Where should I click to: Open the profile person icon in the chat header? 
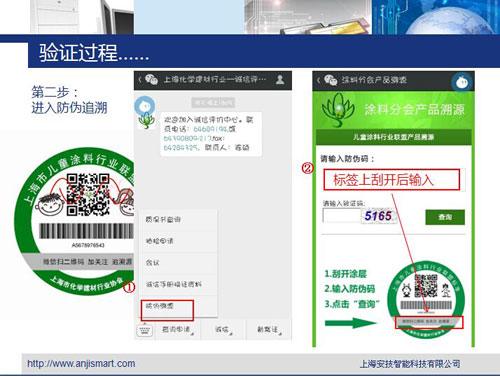point(280,80)
